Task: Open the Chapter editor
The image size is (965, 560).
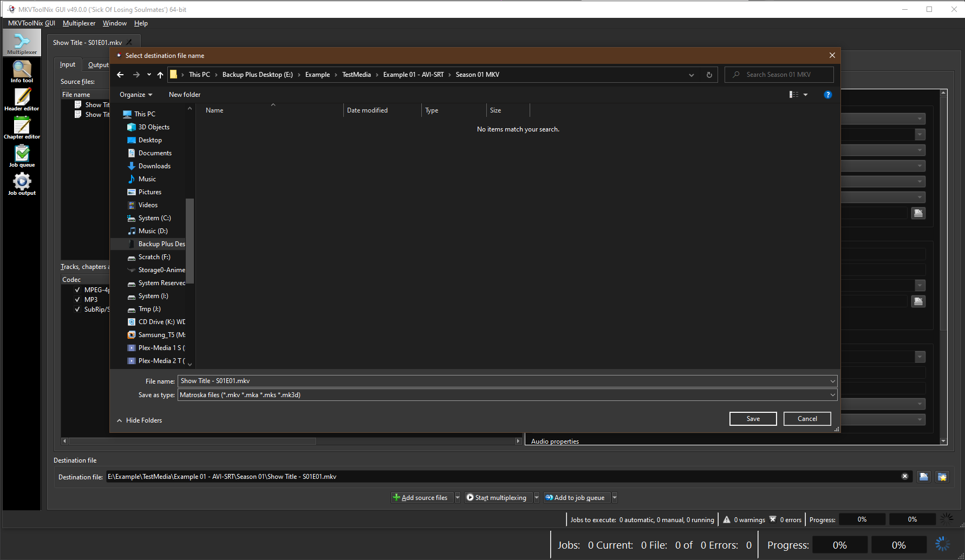Action: tap(22, 128)
